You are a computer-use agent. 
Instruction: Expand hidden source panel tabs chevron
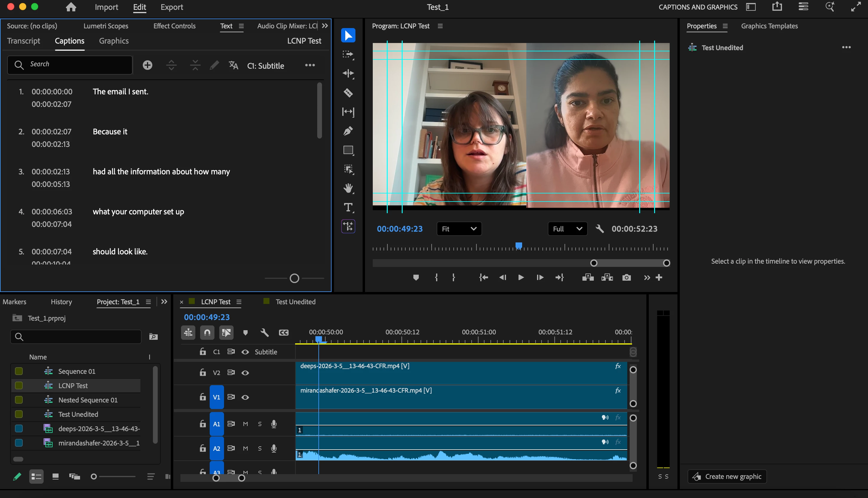point(325,26)
